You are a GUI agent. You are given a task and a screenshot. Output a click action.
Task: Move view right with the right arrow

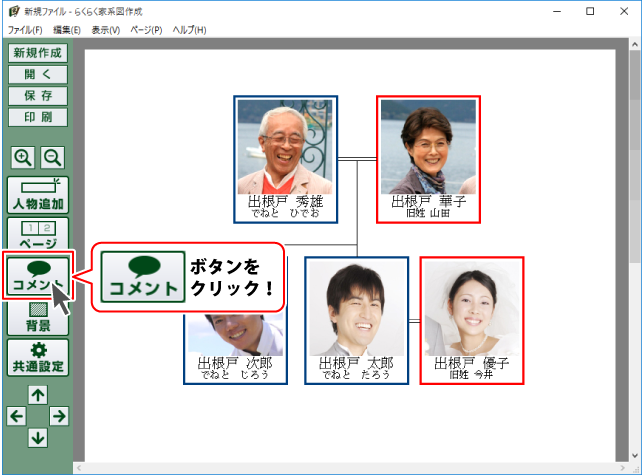(59, 416)
